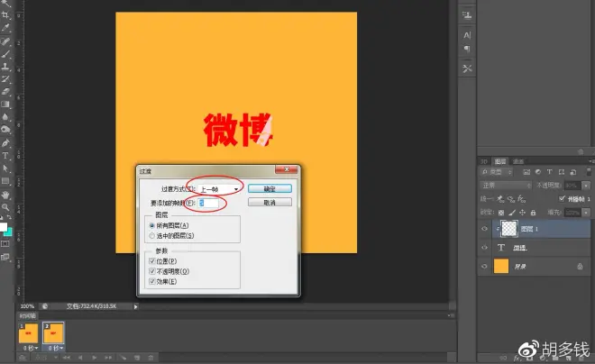Select the Hand tool
The height and width of the screenshot is (364, 595).
(x=5, y=195)
